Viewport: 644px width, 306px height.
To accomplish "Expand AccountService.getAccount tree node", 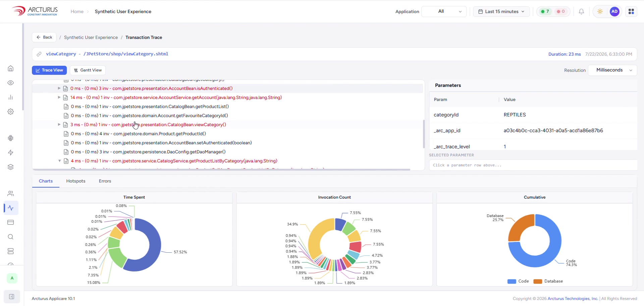I will pyautogui.click(x=59, y=97).
